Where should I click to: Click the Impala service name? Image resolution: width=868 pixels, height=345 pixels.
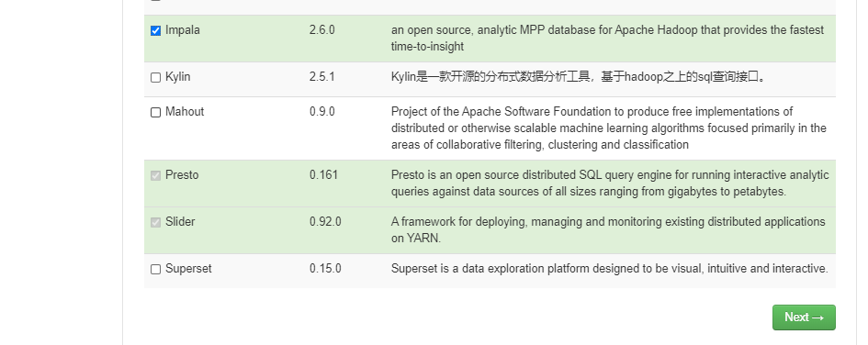click(183, 30)
